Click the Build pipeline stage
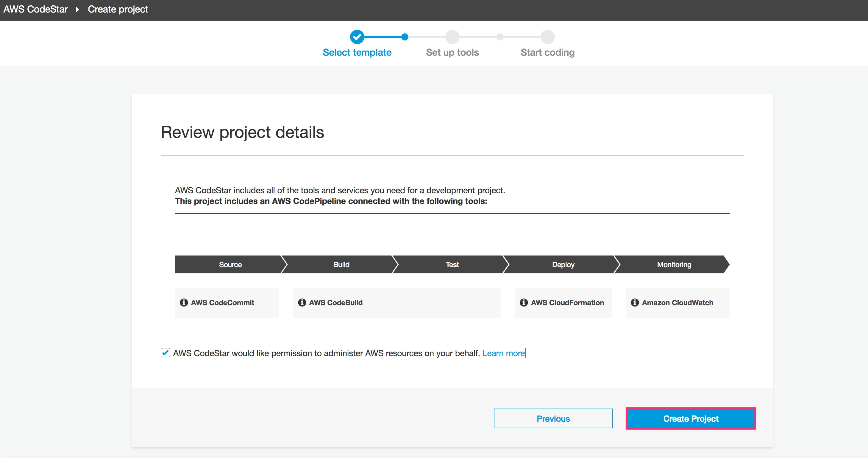The image size is (868, 458). tap(341, 264)
